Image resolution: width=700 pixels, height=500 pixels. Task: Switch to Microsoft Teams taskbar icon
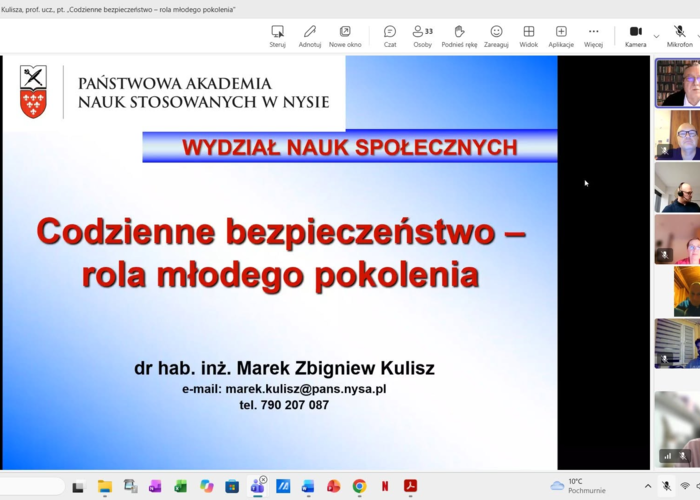coord(257,486)
